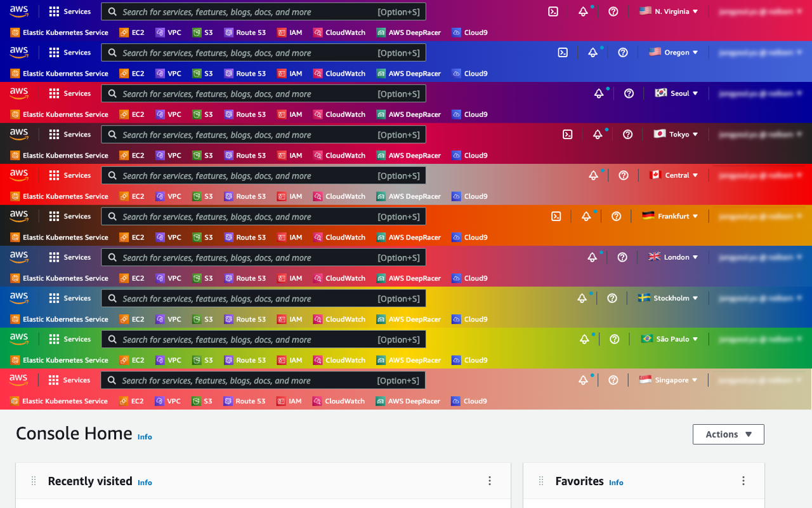Open the account menu in the Singapore header

[759, 380]
